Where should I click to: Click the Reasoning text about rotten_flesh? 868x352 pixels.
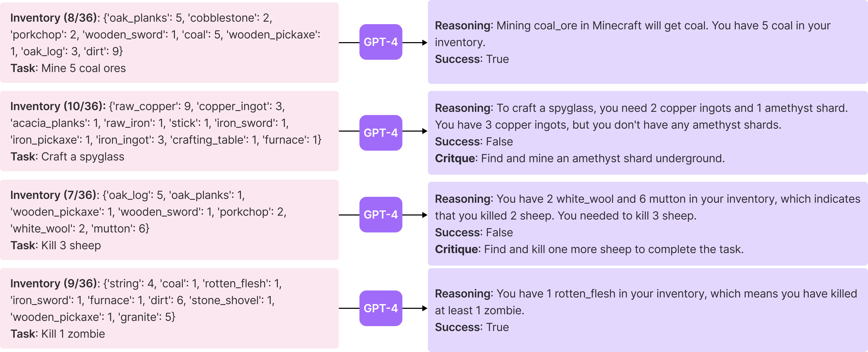point(646,302)
